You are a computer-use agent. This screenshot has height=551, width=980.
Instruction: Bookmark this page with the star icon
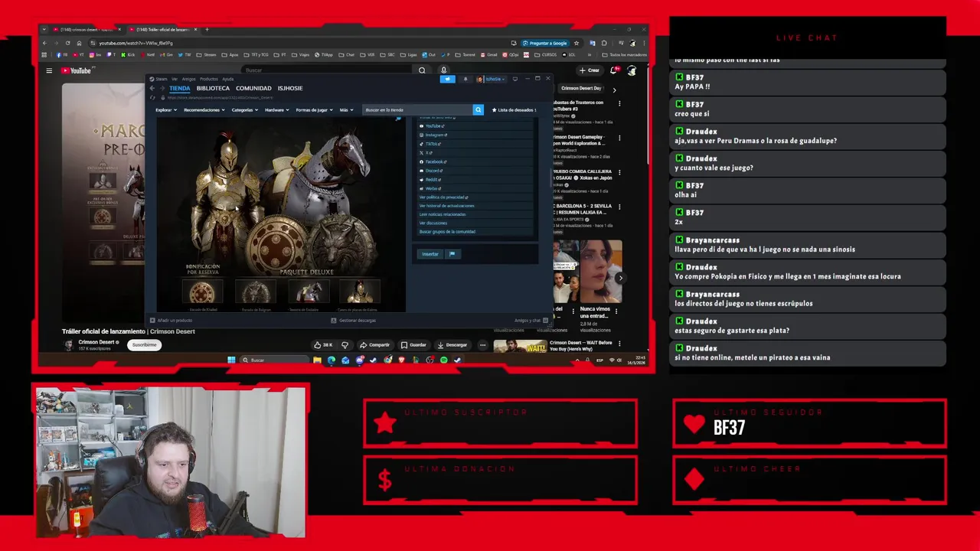click(x=576, y=43)
